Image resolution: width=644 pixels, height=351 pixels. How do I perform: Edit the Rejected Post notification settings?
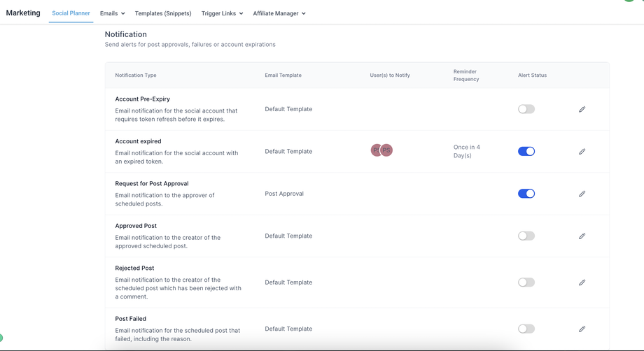coord(582,282)
